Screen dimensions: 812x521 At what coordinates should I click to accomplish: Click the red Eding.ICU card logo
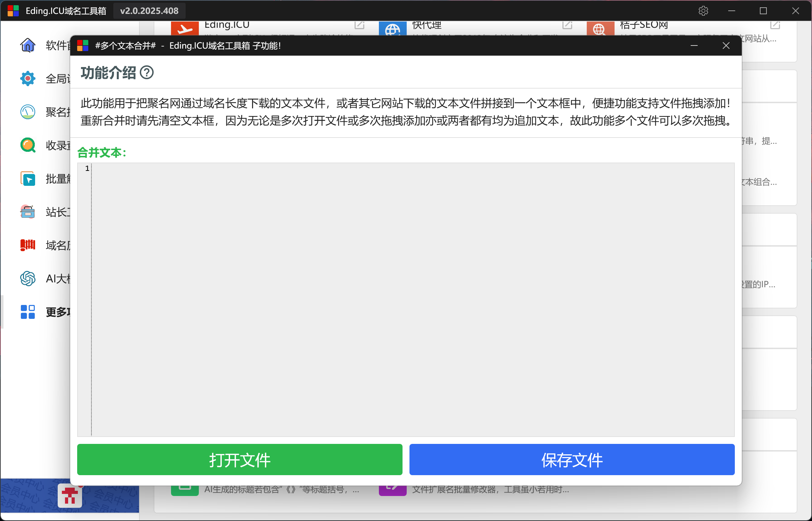tap(185, 28)
